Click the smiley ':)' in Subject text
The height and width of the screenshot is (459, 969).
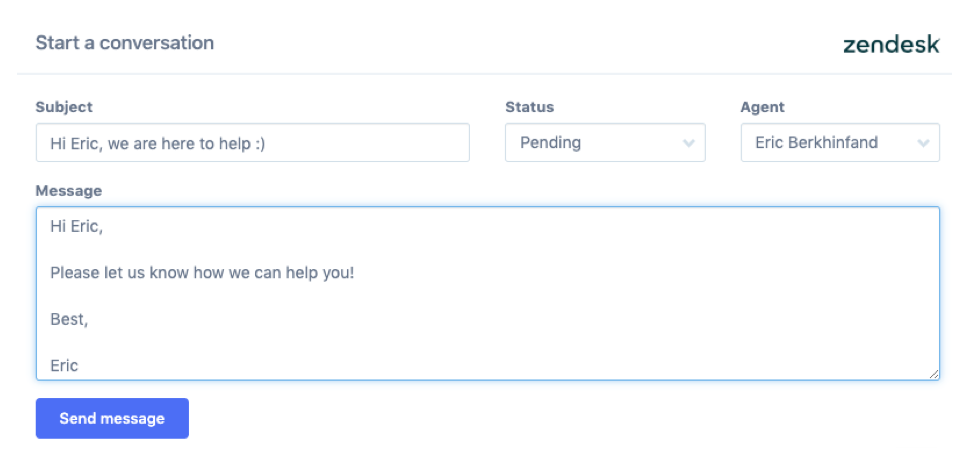(260, 144)
